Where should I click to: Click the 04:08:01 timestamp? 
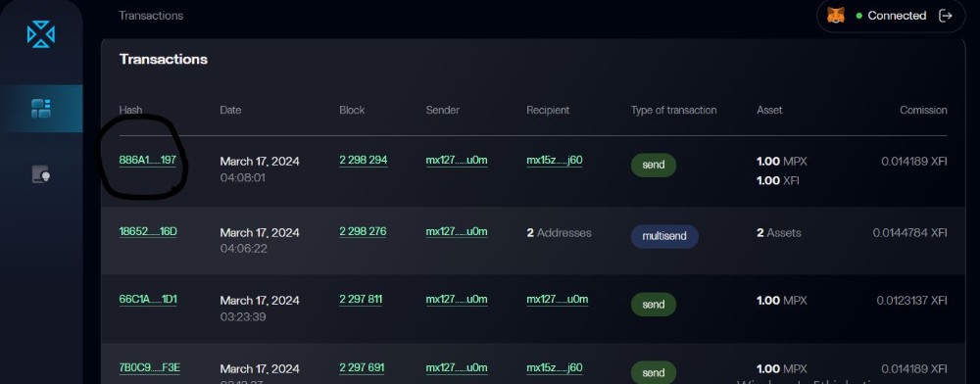click(x=242, y=178)
